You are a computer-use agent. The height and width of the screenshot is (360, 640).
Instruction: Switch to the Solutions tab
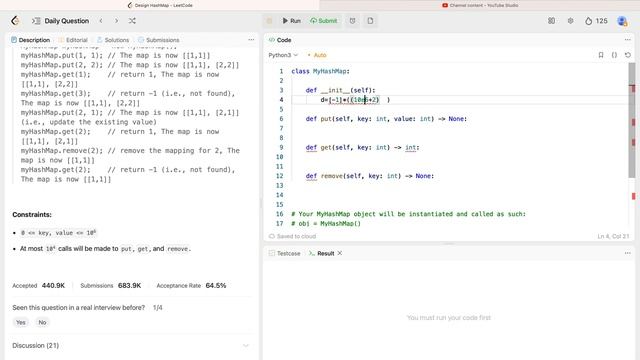click(113, 40)
